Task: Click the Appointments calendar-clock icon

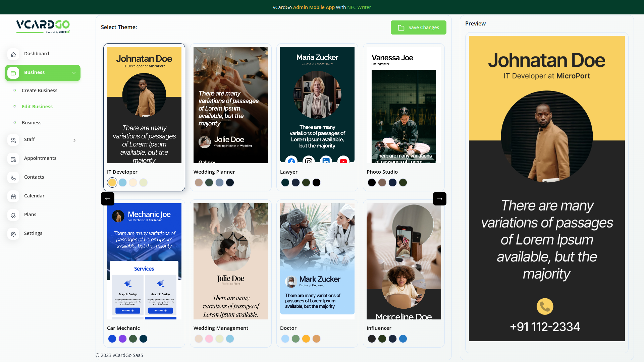Action: pos(13,159)
